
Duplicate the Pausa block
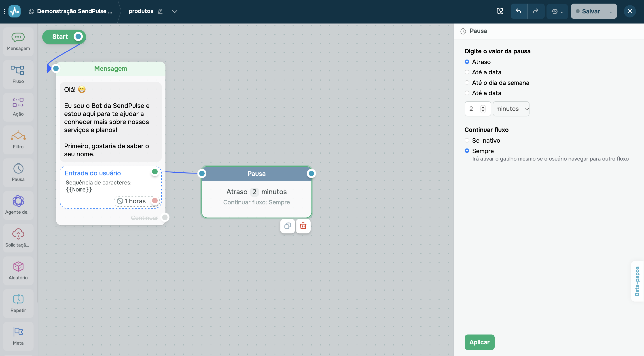tap(288, 226)
